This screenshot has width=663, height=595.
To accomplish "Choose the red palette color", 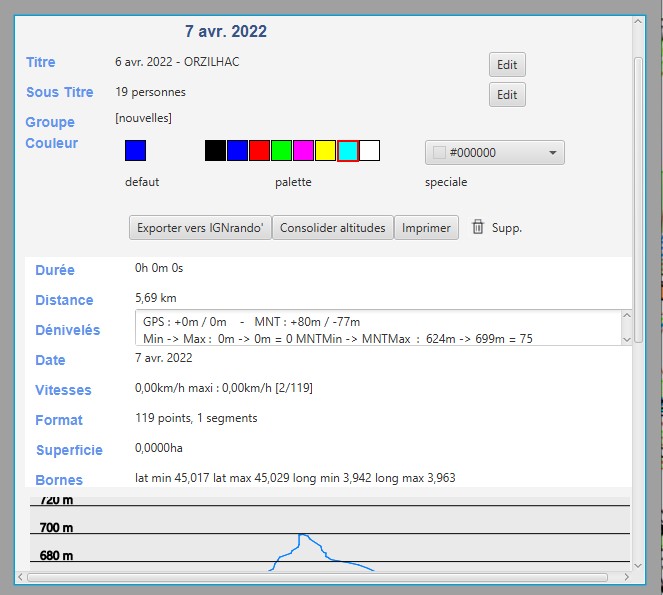I will [259, 151].
